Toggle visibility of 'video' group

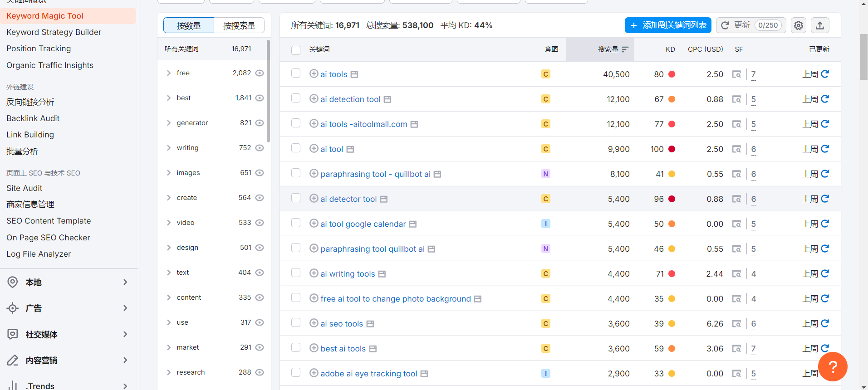tap(260, 223)
